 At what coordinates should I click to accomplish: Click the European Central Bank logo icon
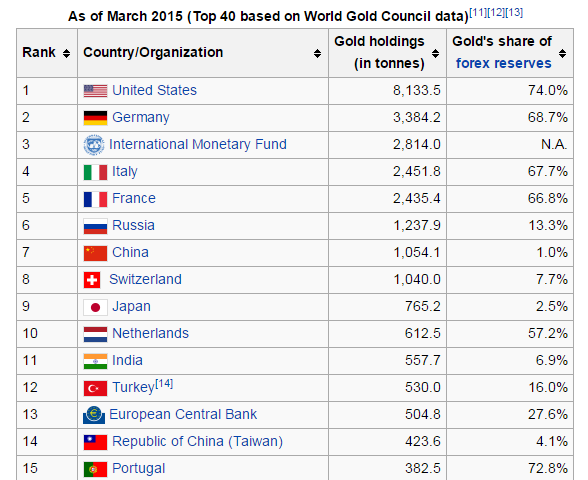[x=94, y=415]
